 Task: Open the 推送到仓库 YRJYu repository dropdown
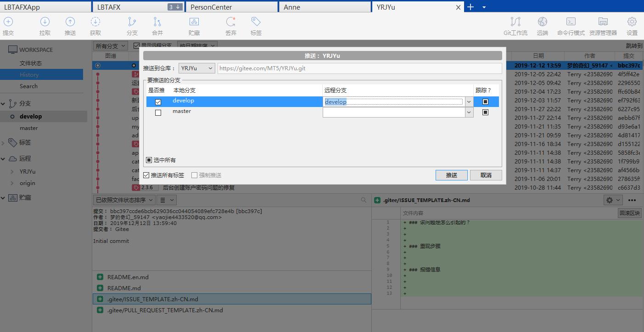coord(197,68)
